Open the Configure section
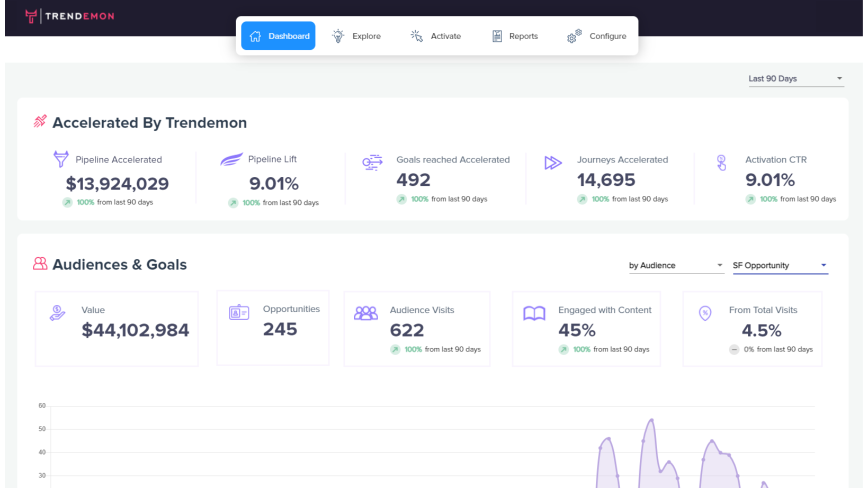 (596, 36)
